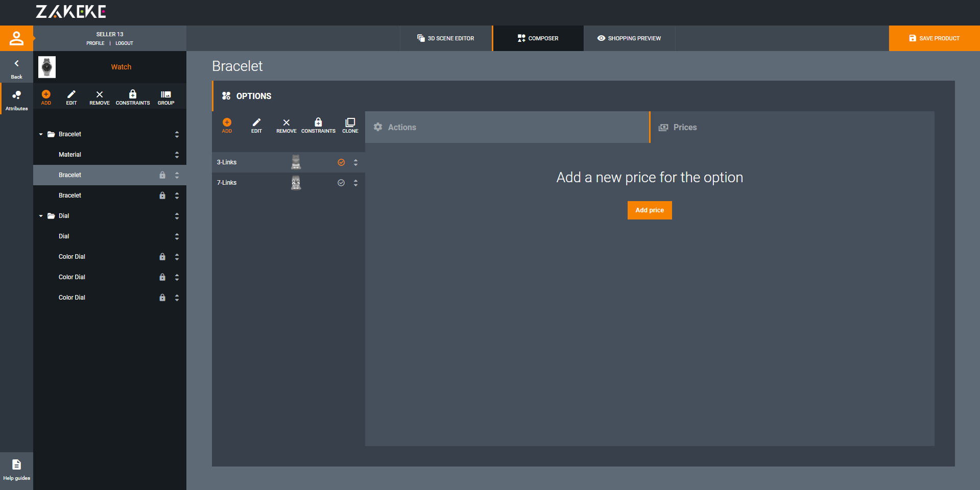The width and height of the screenshot is (980, 490).
Task: Click the Logout link
Action: [124, 43]
